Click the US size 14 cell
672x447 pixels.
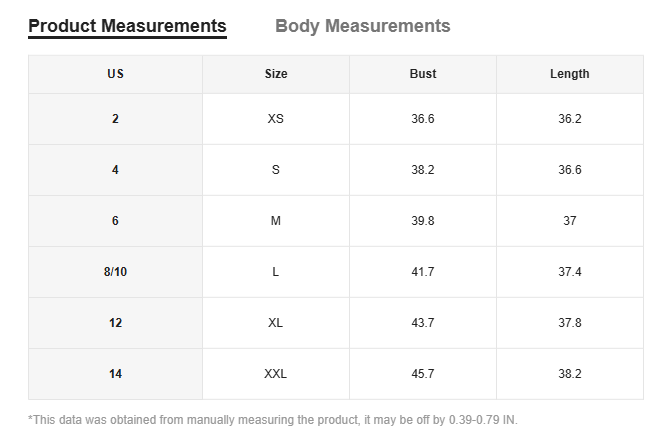pyautogui.click(x=115, y=374)
